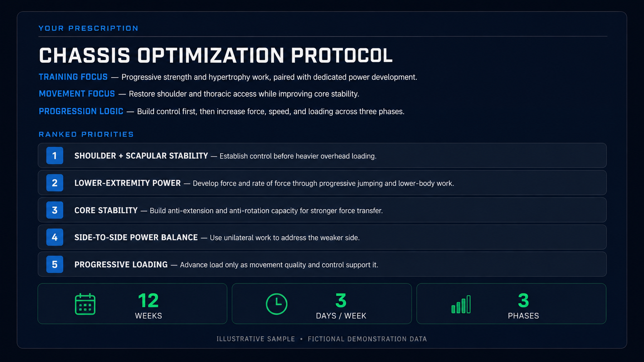Select the number 3 priority badge
The height and width of the screenshot is (362, 644).
pyautogui.click(x=55, y=210)
